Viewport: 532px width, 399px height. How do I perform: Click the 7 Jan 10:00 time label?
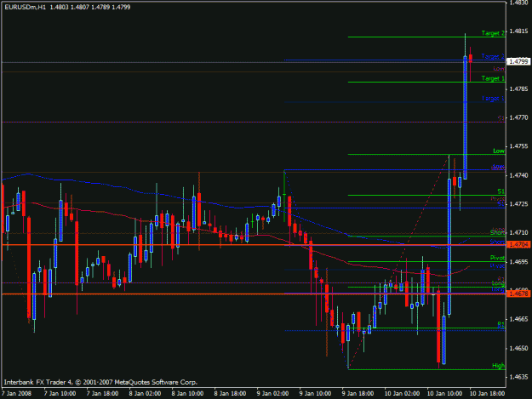coord(60,394)
